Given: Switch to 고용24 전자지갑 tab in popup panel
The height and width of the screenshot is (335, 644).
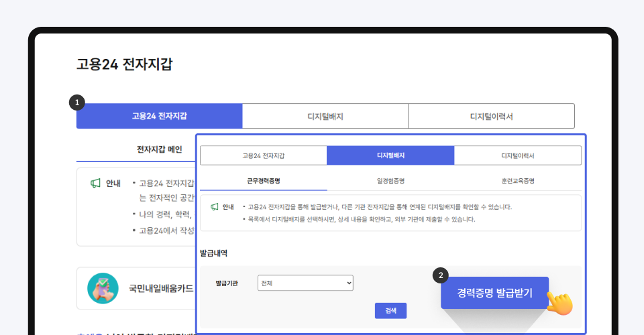Looking at the screenshot, I should pos(263,156).
